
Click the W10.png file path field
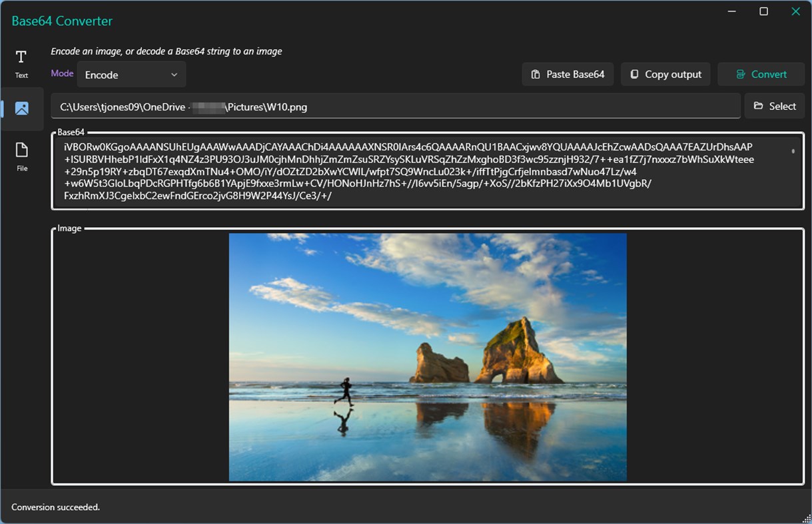396,107
